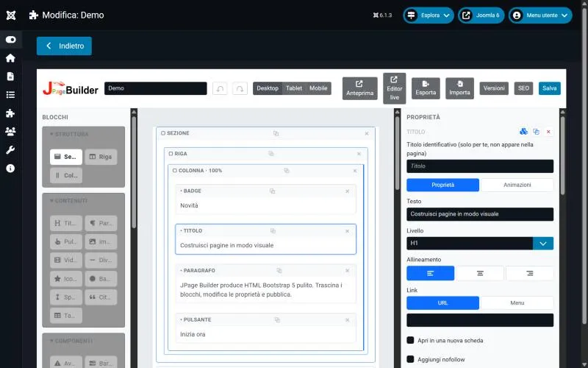The image size is (588, 368).
Task: Duplicate the Titolo block
Action: pyautogui.click(x=273, y=231)
